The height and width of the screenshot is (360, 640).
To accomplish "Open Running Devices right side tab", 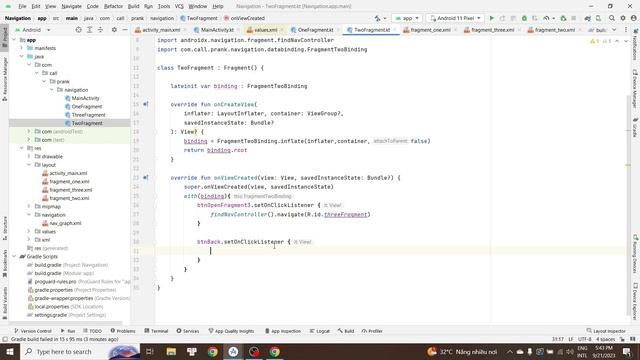I will pyautogui.click(x=635, y=253).
